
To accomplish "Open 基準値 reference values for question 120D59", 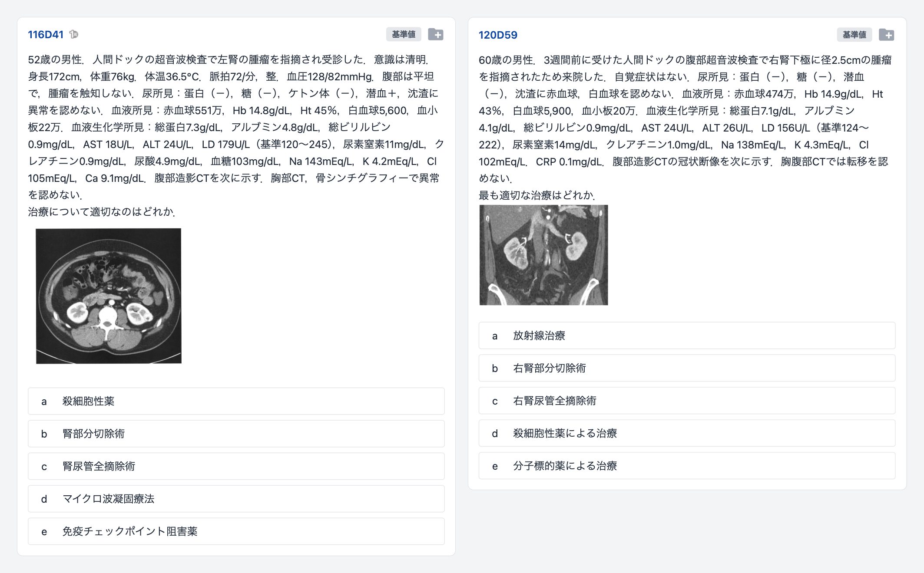I will click(854, 35).
